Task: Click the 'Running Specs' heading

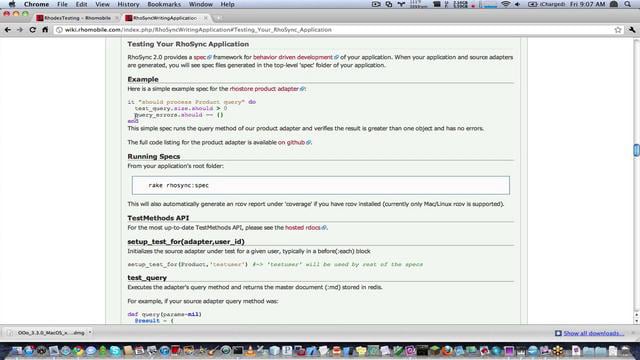Action: click(153, 156)
